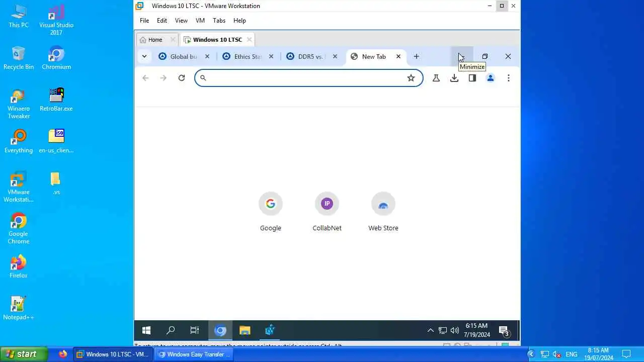
Task: Close the New Tab browser tab
Action: point(398,56)
